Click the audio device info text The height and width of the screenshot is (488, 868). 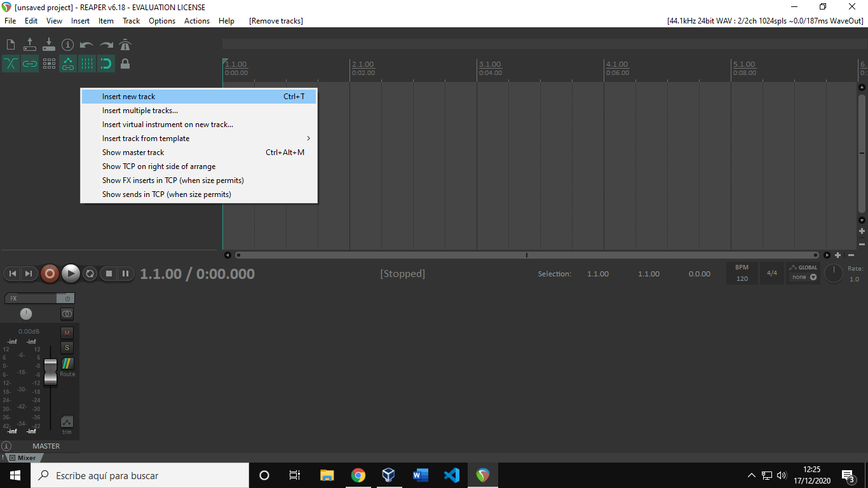pos(764,21)
